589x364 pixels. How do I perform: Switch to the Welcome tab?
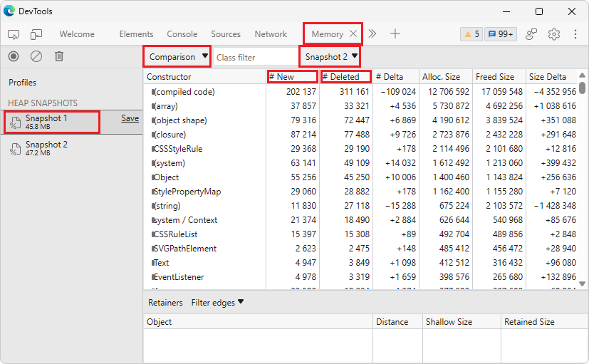[77, 34]
